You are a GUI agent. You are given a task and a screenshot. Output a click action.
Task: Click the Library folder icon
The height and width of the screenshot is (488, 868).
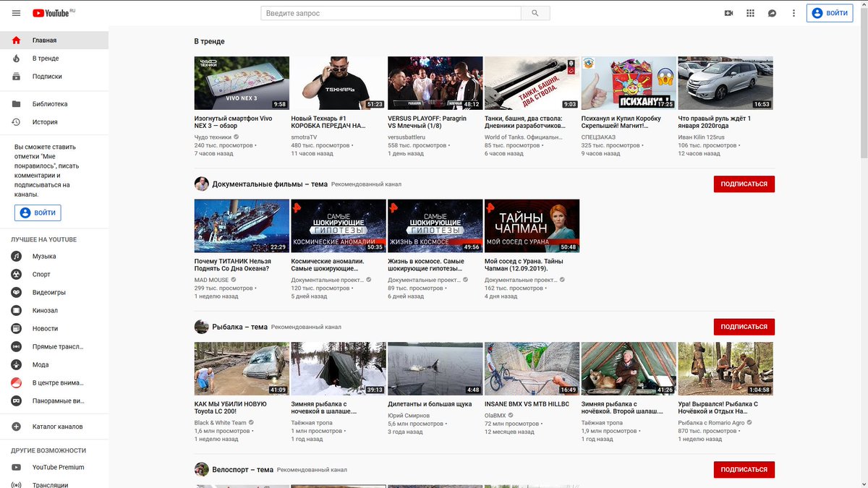point(16,104)
